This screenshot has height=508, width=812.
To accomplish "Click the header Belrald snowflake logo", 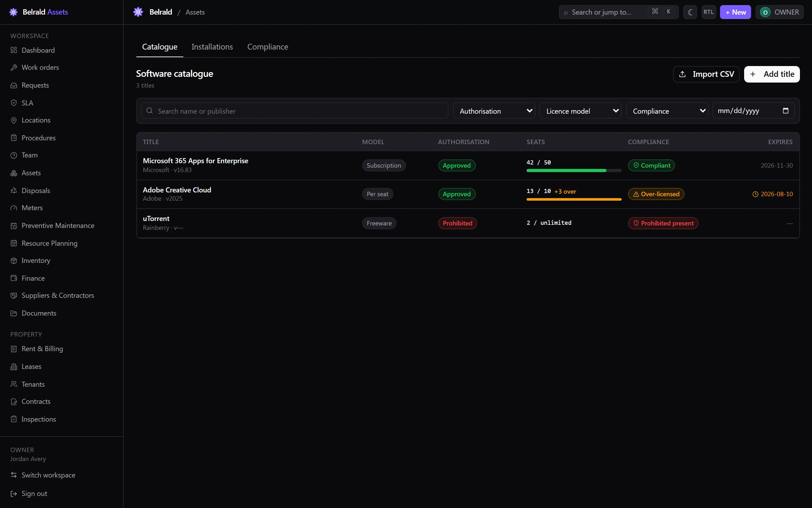I will 138,12.
